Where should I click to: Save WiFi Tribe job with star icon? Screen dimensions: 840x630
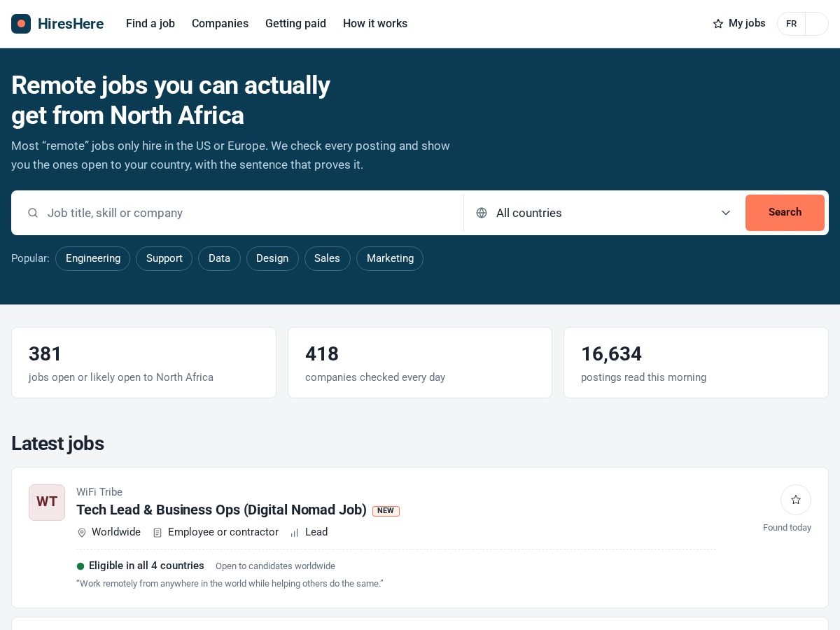click(796, 500)
